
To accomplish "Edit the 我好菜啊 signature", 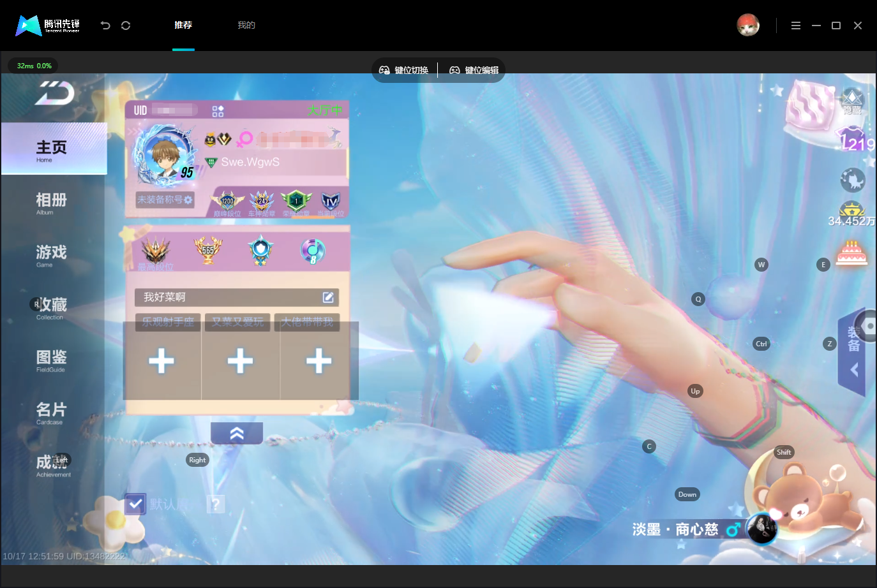I will pos(328,297).
